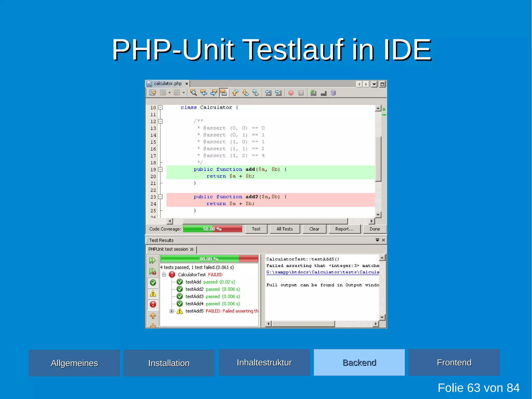
Task: Click the Clear coverage button
Action: point(314,229)
